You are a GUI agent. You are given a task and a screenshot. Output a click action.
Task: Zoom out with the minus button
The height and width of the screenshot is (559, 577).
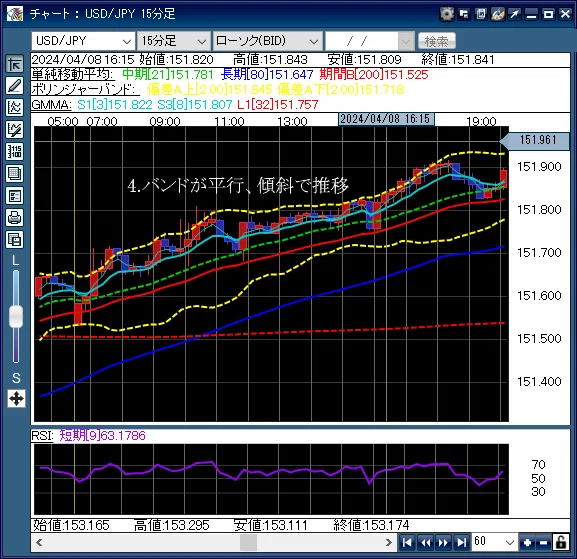(543, 542)
